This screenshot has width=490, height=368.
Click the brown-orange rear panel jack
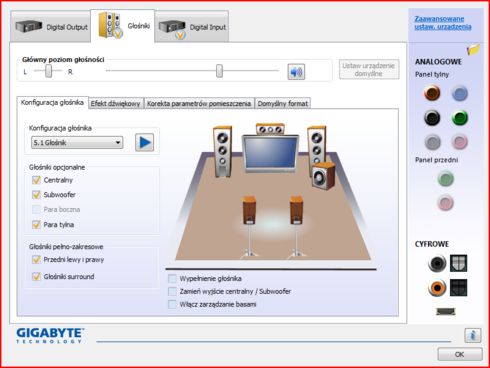(x=432, y=93)
